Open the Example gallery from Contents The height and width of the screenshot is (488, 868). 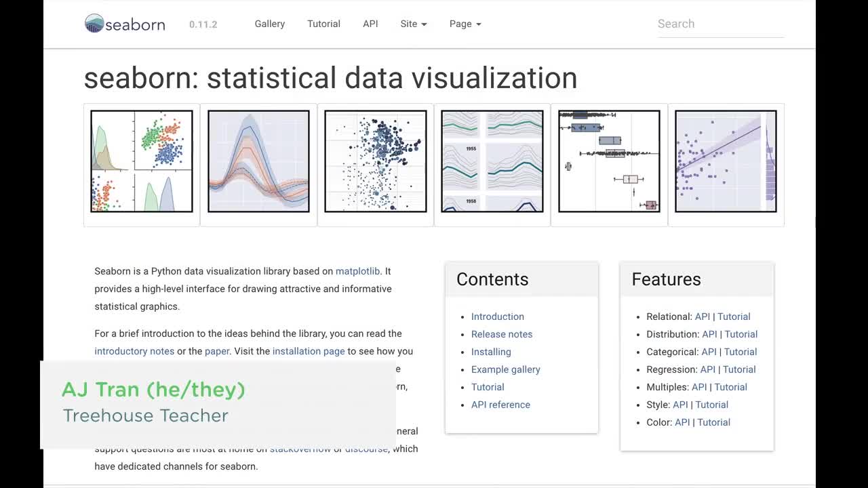pyautogui.click(x=506, y=369)
